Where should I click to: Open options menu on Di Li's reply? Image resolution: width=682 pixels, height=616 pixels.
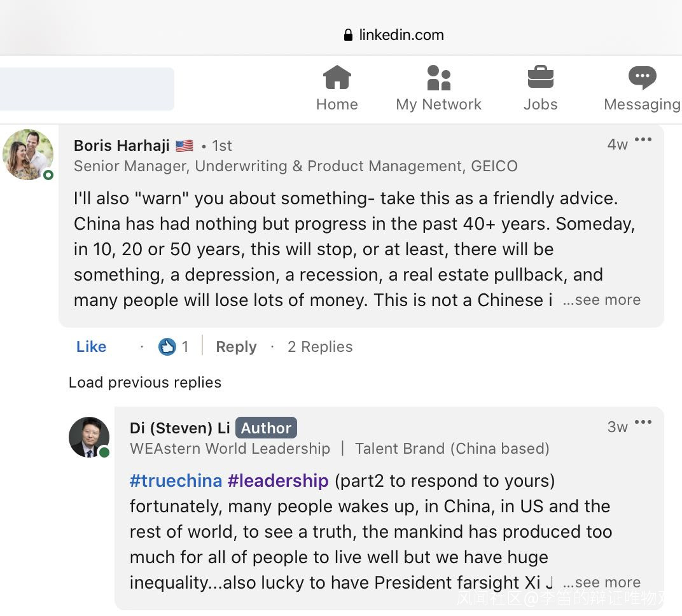pos(643,423)
